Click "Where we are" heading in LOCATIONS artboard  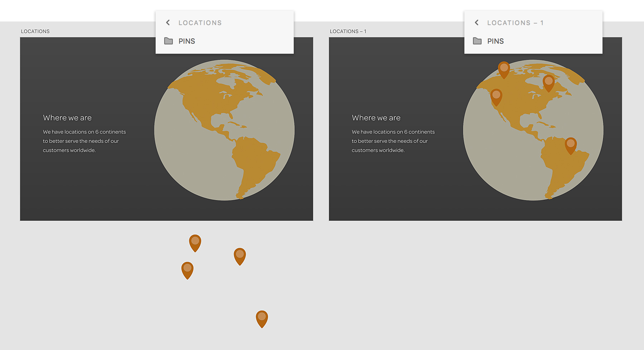coord(67,118)
